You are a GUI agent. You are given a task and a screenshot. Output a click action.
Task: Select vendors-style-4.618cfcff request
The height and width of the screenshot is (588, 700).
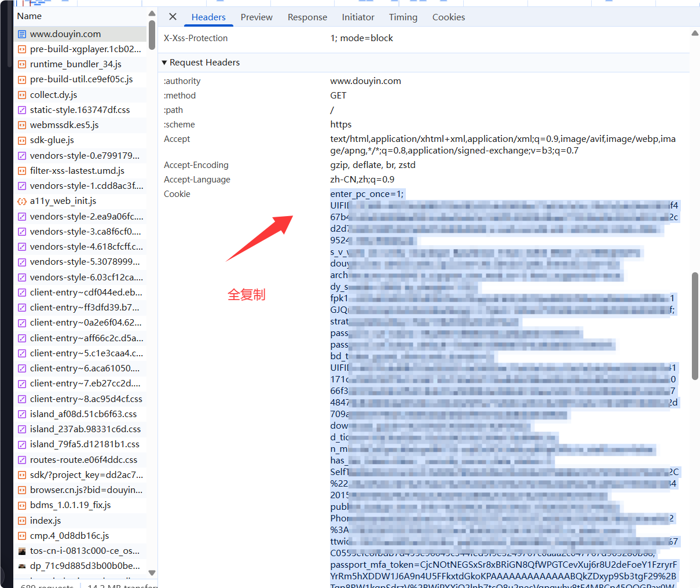pos(80,247)
